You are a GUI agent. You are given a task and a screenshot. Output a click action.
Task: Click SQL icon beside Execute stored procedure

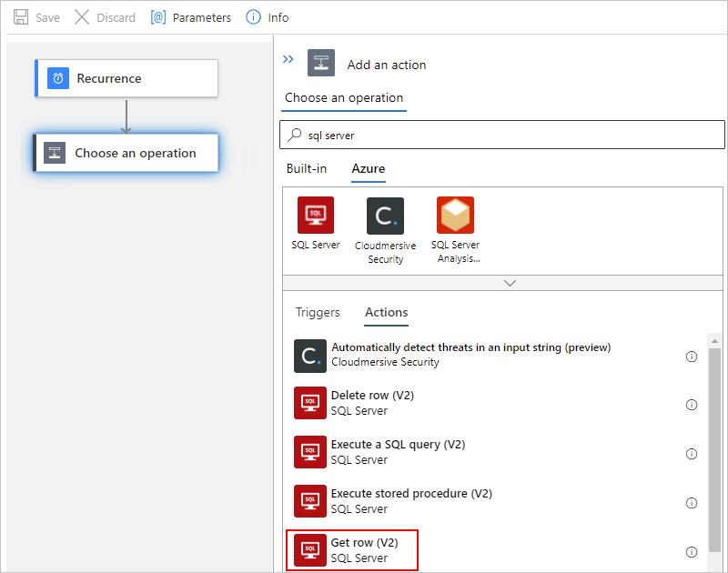(x=309, y=501)
